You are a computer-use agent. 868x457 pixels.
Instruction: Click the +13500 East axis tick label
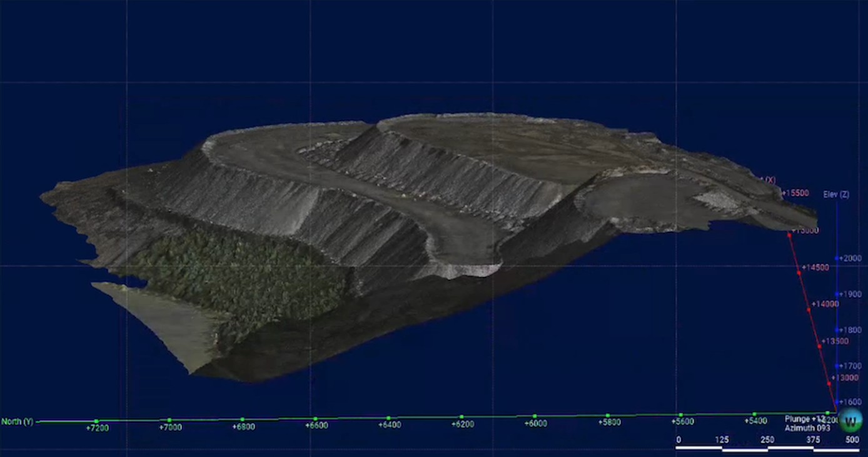835,341
